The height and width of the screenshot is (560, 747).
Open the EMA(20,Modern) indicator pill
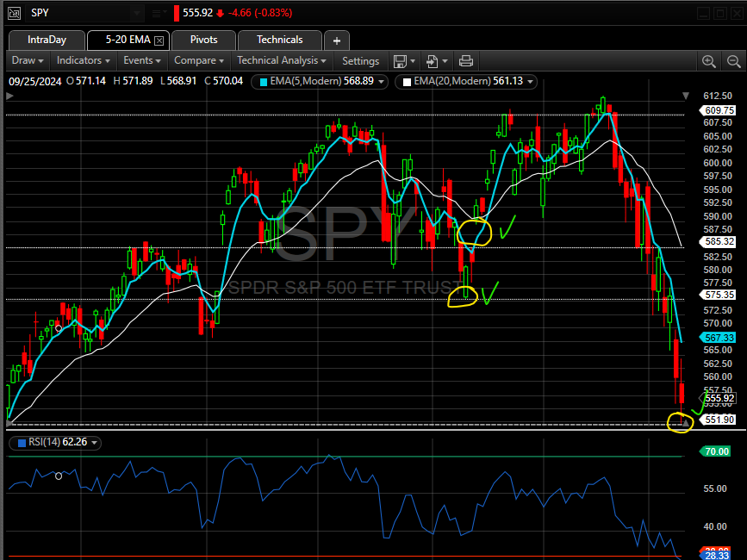[465, 82]
